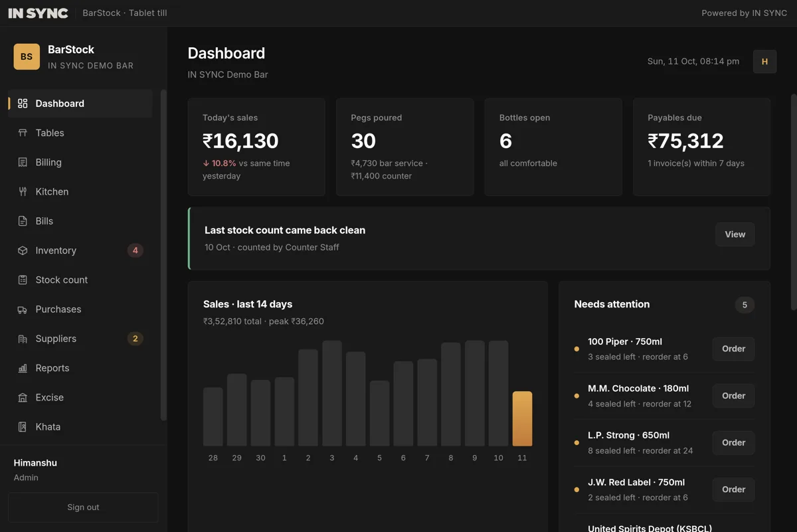Click the Suppliers building icon
The width and height of the screenshot is (797, 532).
(23, 339)
